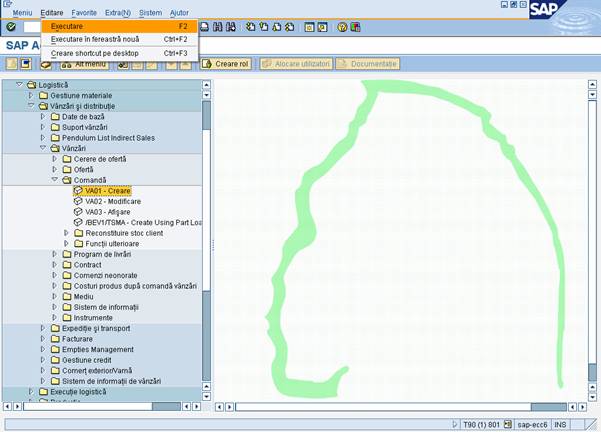Click the tree panel scroll-up arrow
Image resolution: width=601 pixels, height=432 pixels.
click(206, 85)
